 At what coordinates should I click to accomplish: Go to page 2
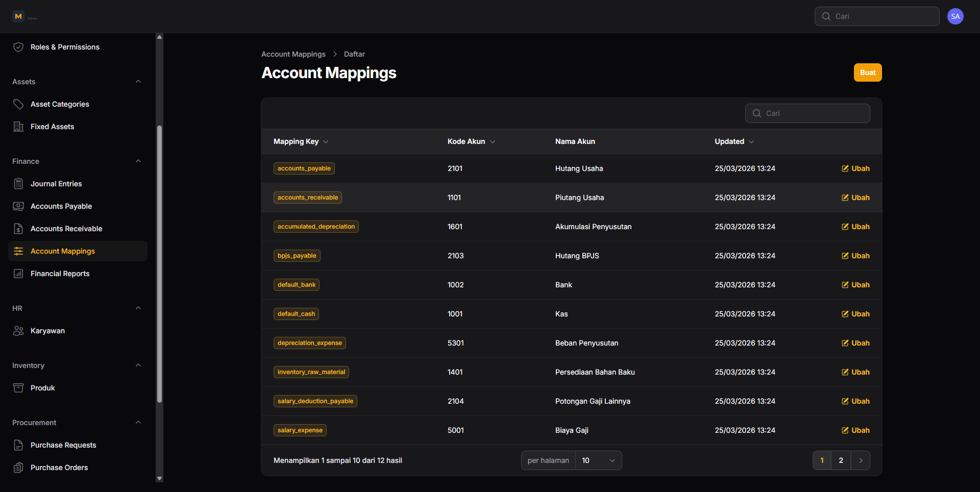pos(841,460)
